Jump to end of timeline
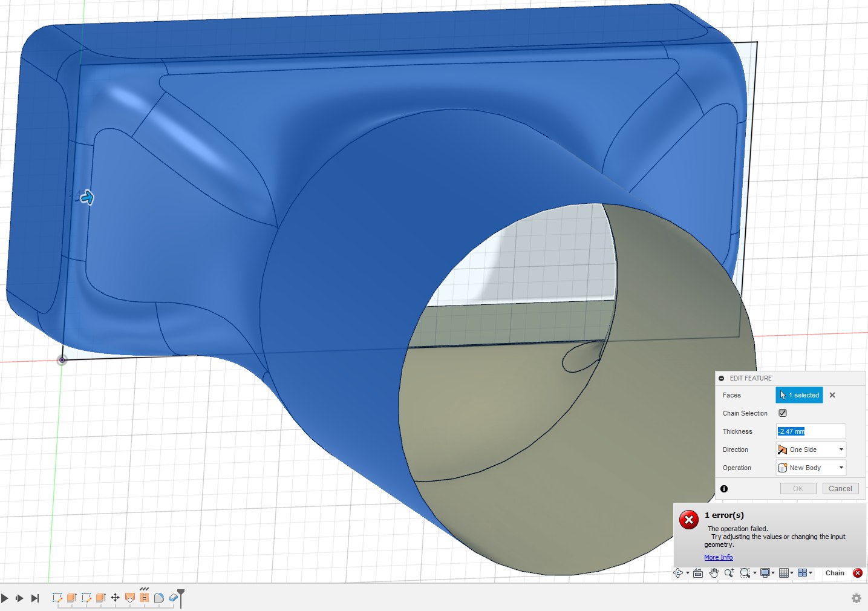This screenshot has width=868, height=611. tap(35, 598)
